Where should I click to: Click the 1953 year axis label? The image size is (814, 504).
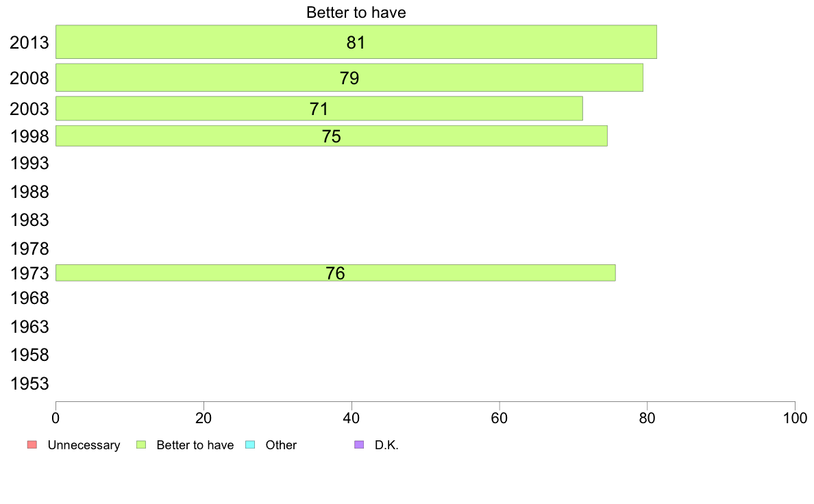[29, 383]
